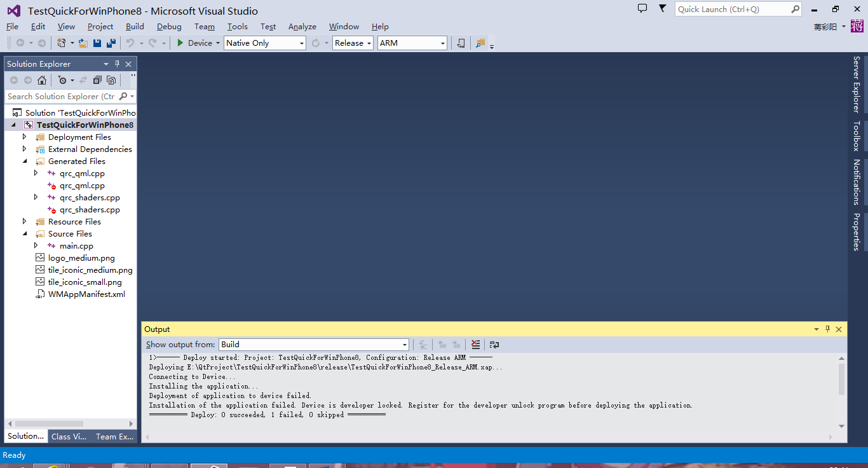This screenshot has width=868, height=468.
Task: Click the New Project toolbar icon
Action: pos(62,43)
